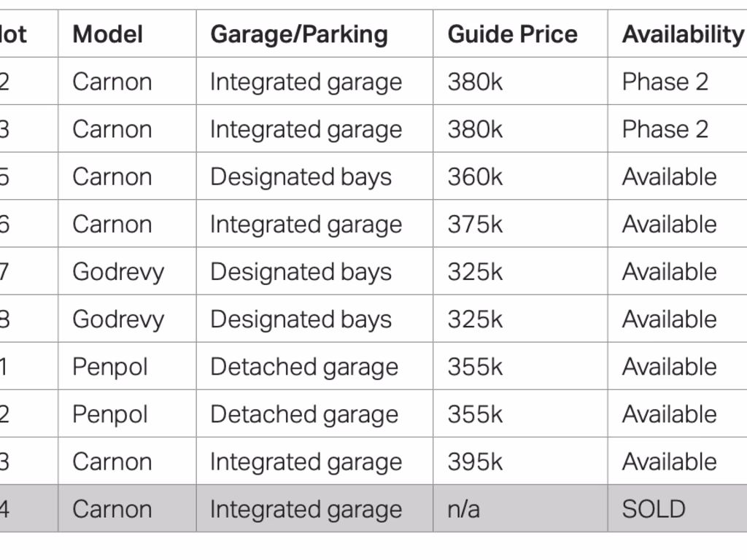Select Carnon in the 395k row
The image size is (747, 560).
tap(112, 462)
